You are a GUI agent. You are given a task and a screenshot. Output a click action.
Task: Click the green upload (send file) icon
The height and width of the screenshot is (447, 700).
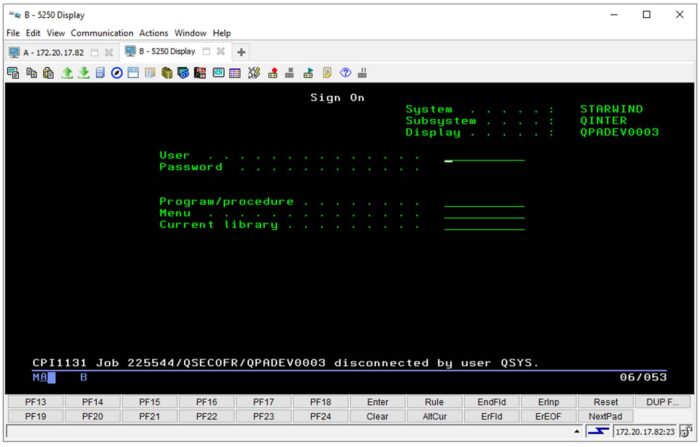click(x=66, y=72)
